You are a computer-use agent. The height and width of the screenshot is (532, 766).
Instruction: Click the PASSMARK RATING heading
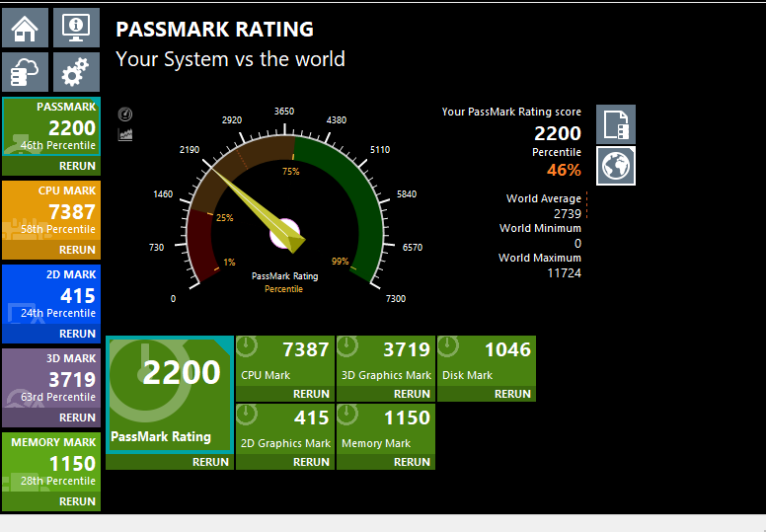pos(214,30)
